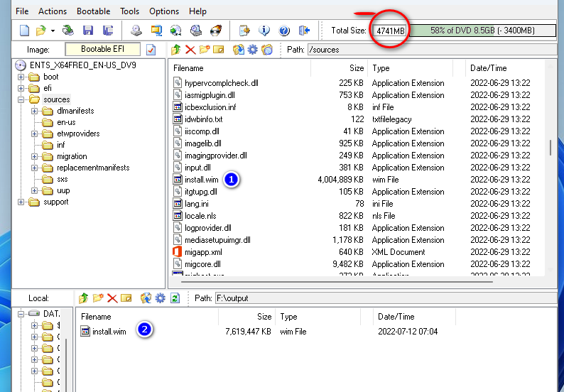Expand the replacementmanifests folder node

(x=35, y=168)
